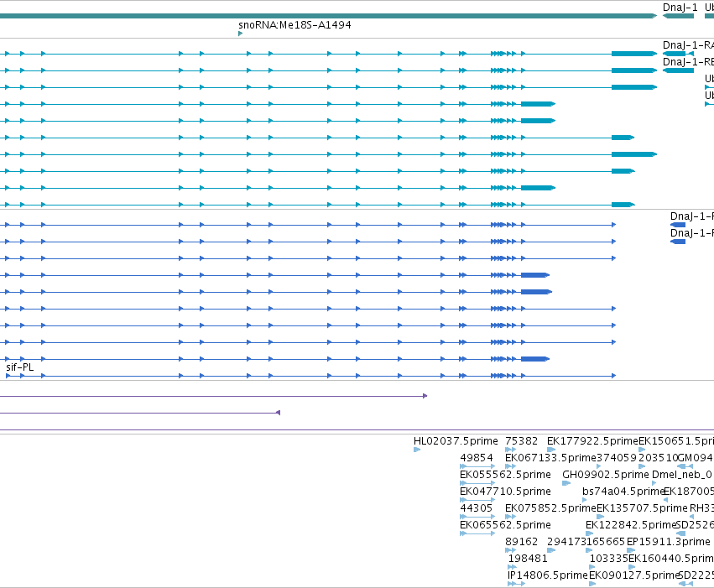
Task: Select the double-arrow glyph under 75382
Action: (510, 450)
